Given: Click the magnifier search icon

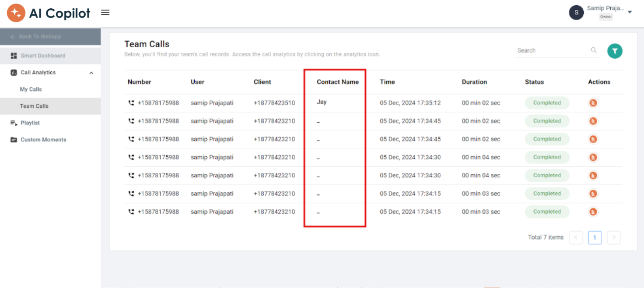Looking at the screenshot, I should (x=594, y=50).
